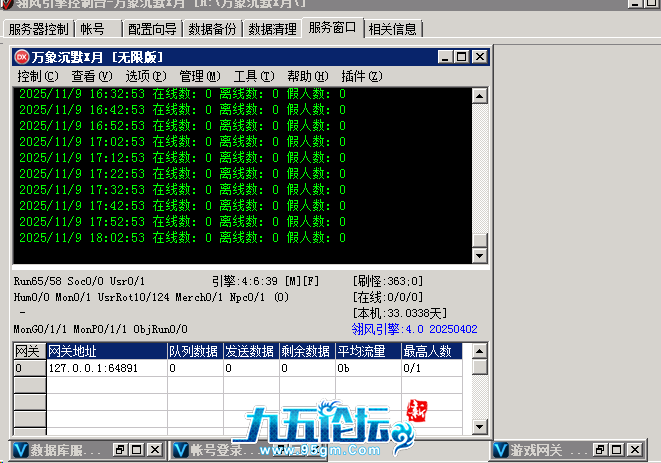Click the red DX icon in 万象沉默 title bar

point(22,57)
